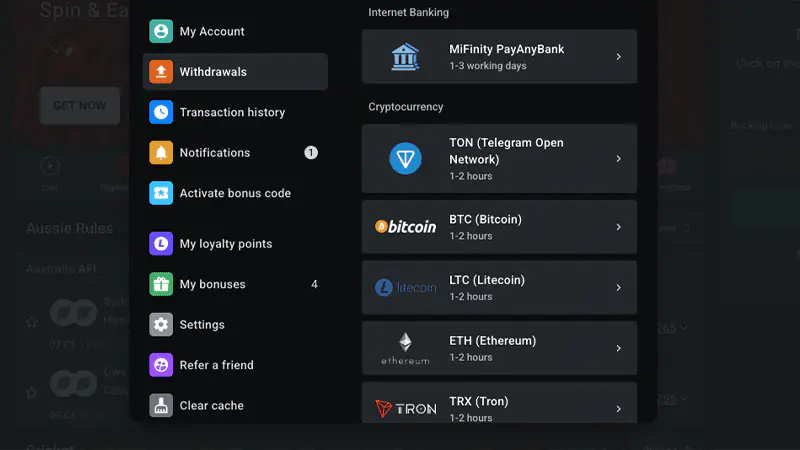Click the Bitcoin logo thumbnail

[406, 227]
